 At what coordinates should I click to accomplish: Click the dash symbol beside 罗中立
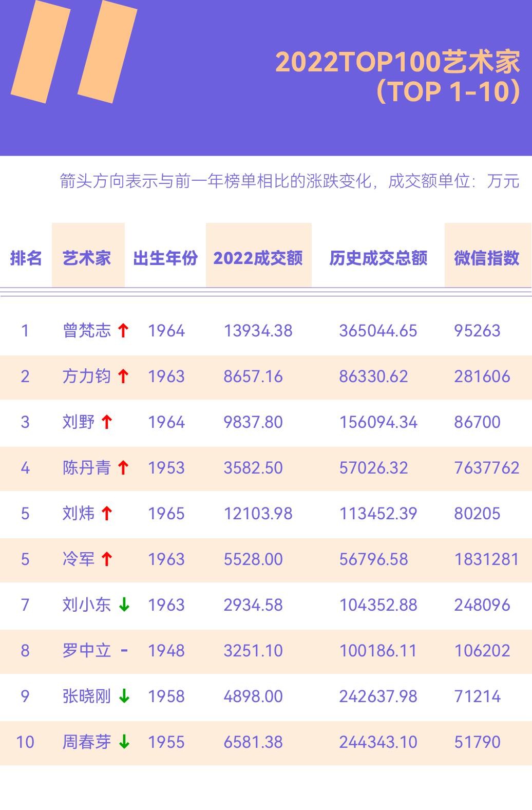point(124,651)
